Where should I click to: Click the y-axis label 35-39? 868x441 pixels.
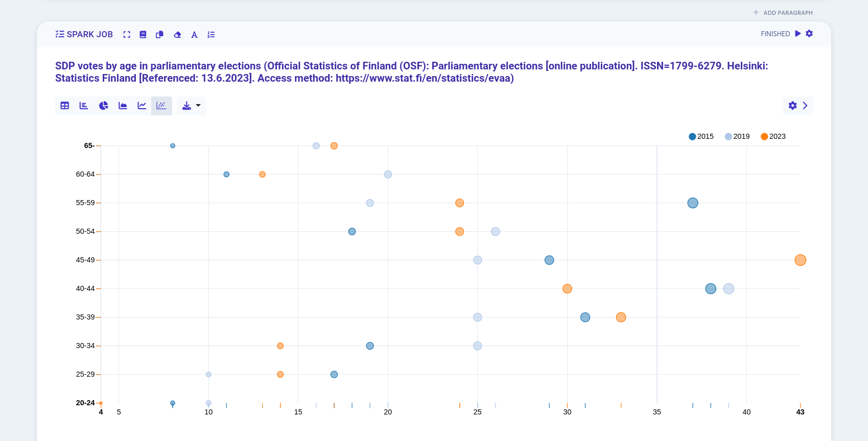click(85, 317)
